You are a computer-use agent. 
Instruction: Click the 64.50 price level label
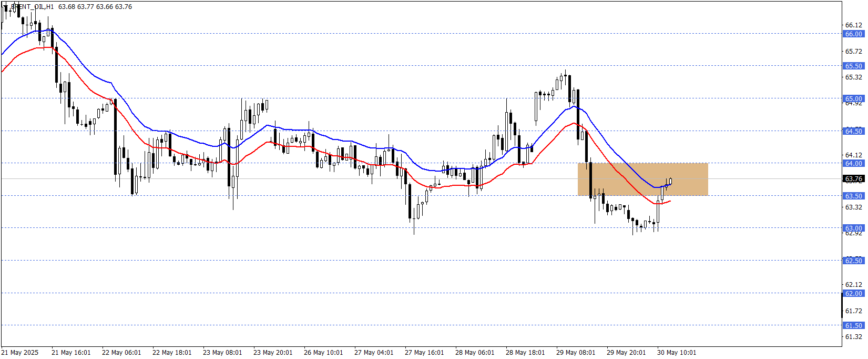853,131
